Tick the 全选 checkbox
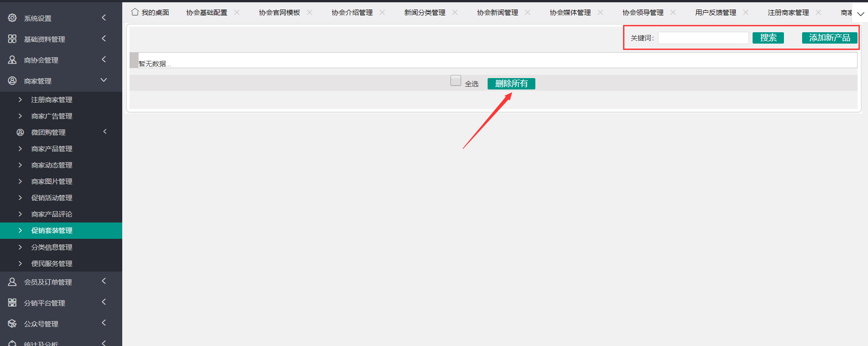 point(455,80)
